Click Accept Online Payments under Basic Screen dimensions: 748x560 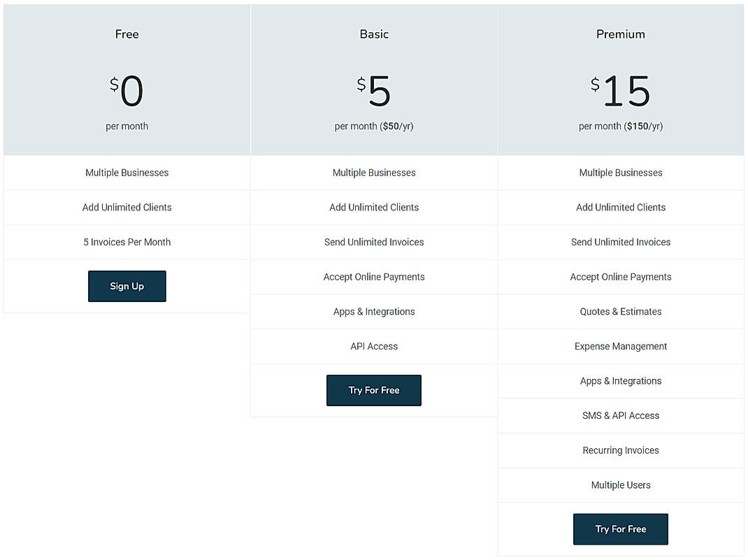point(373,277)
